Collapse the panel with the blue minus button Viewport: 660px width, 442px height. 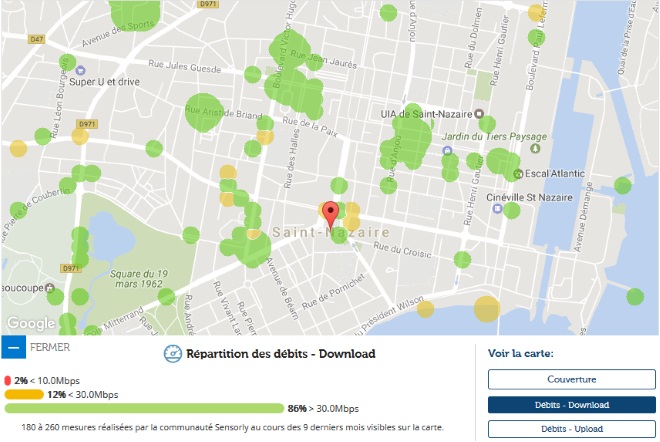click(x=13, y=347)
